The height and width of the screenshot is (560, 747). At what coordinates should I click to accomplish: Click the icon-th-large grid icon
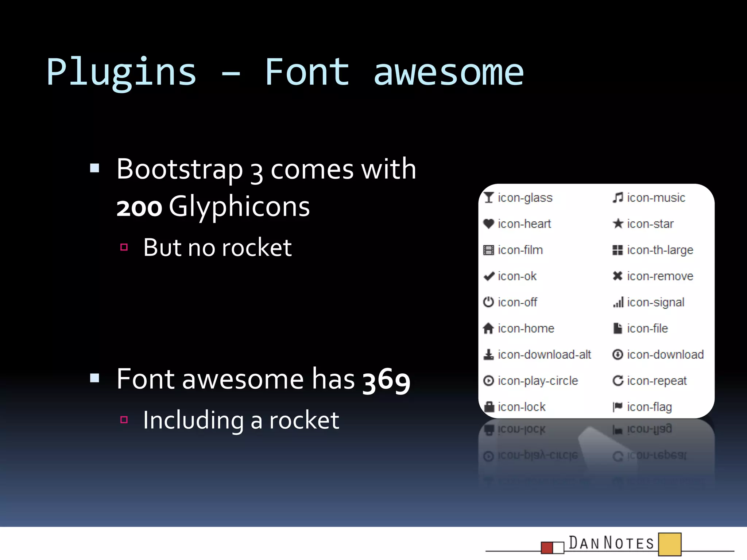coord(618,250)
